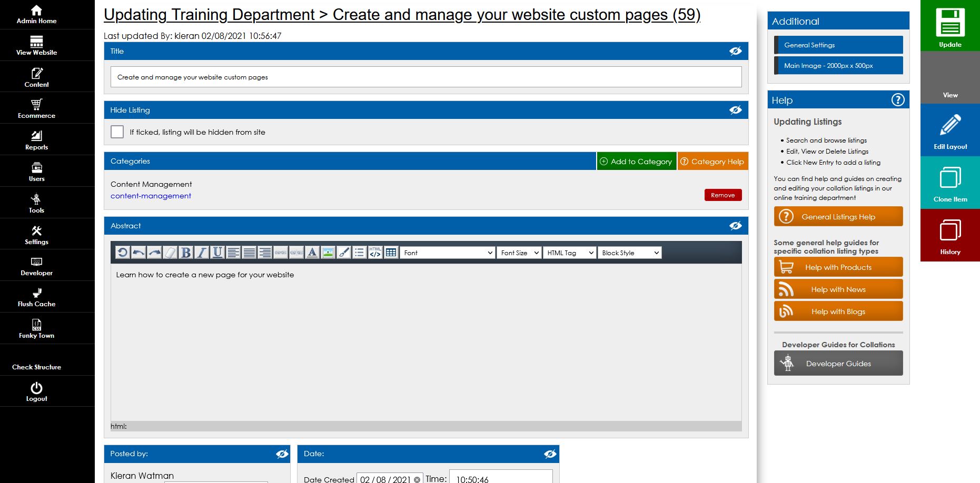Click the Title text input field
This screenshot has height=483, width=980.
pyautogui.click(x=425, y=77)
